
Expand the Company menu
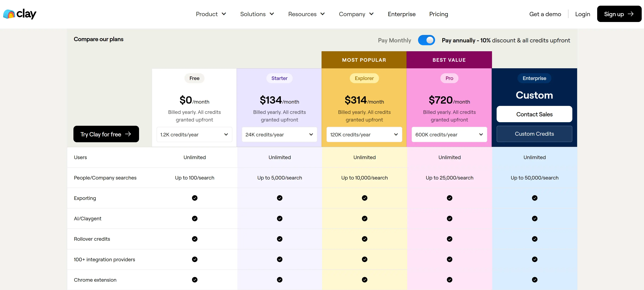356,14
